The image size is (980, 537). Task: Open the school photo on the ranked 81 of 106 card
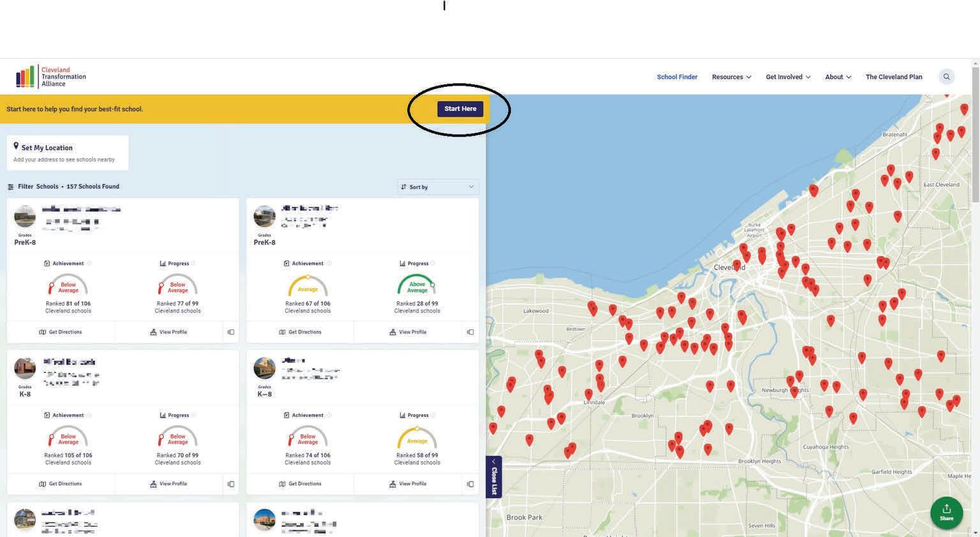[25, 216]
